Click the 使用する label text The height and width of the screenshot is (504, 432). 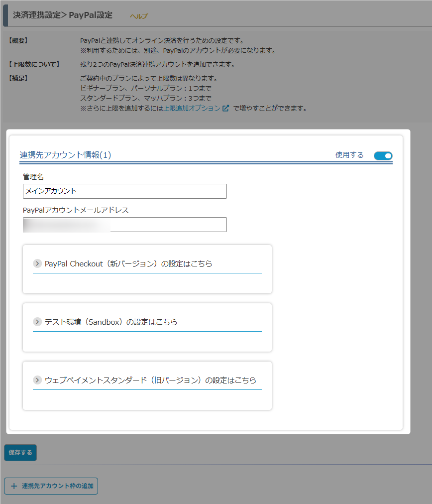point(349,155)
